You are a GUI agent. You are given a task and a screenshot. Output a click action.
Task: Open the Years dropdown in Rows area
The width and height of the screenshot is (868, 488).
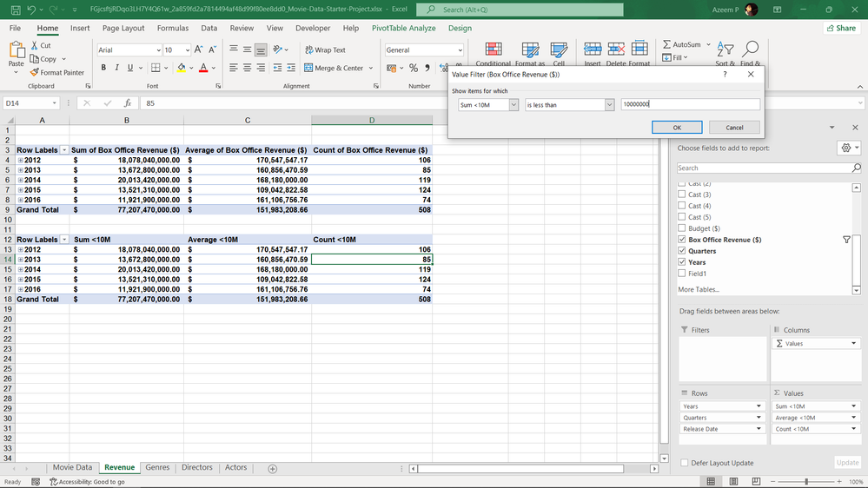(x=759, y=406)
